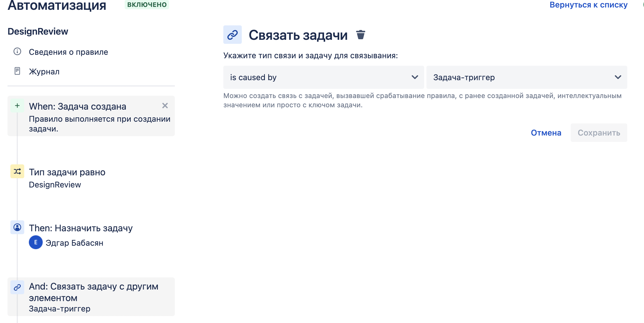Click the info icon next to Сведения о правиле

(x=17, y=51)
